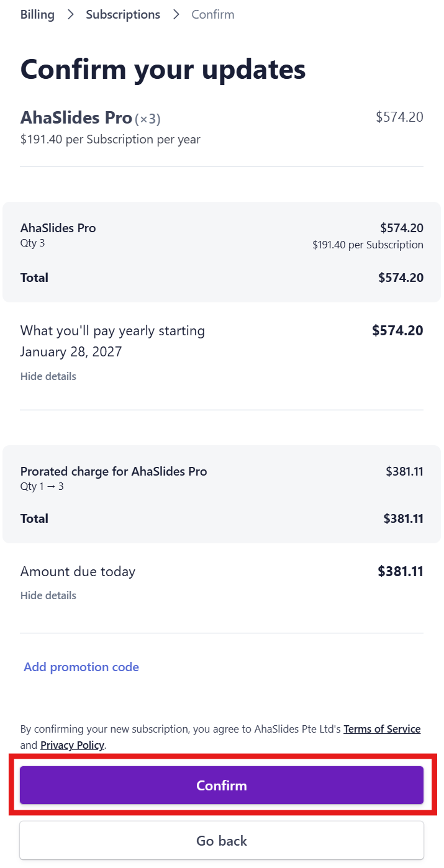Click Prorated charge for AhaSlides Pro line
Image resolution: width=444 pixels, height=868 pixels.
[x=114, y=471]
